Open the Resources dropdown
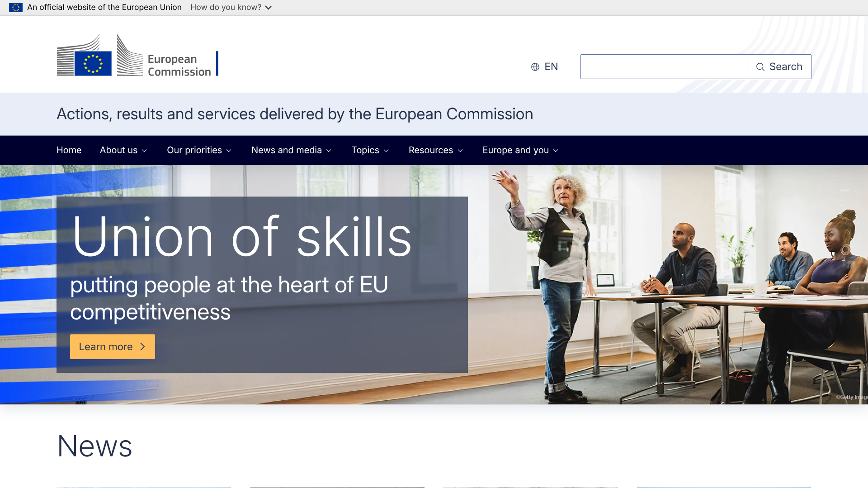Screen dimensions: 868x488 [x=435, y=150]
